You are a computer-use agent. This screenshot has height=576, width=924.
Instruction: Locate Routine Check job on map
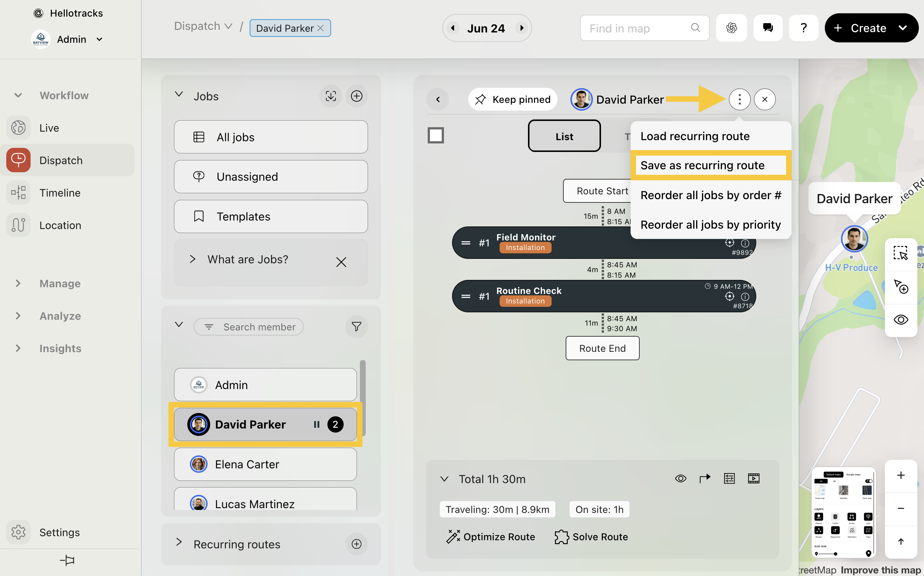[x=729, y=296]
